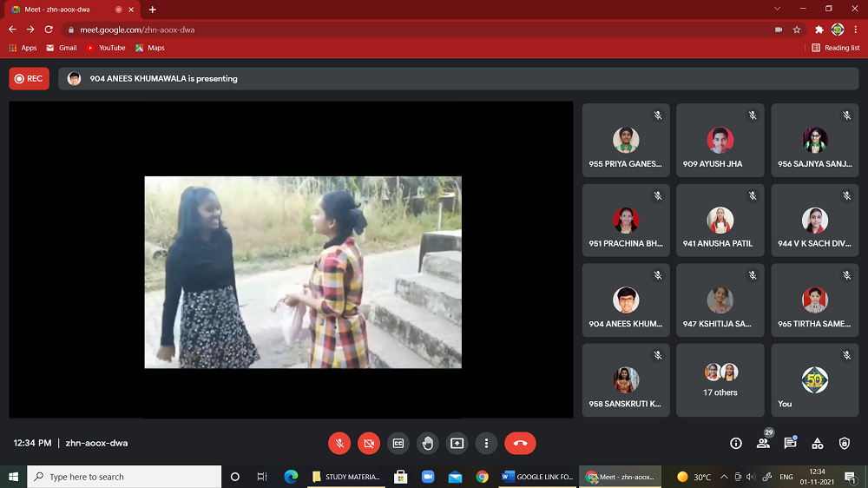Open host controls shield icon
The image size is (868, 488).
[845, 443]
